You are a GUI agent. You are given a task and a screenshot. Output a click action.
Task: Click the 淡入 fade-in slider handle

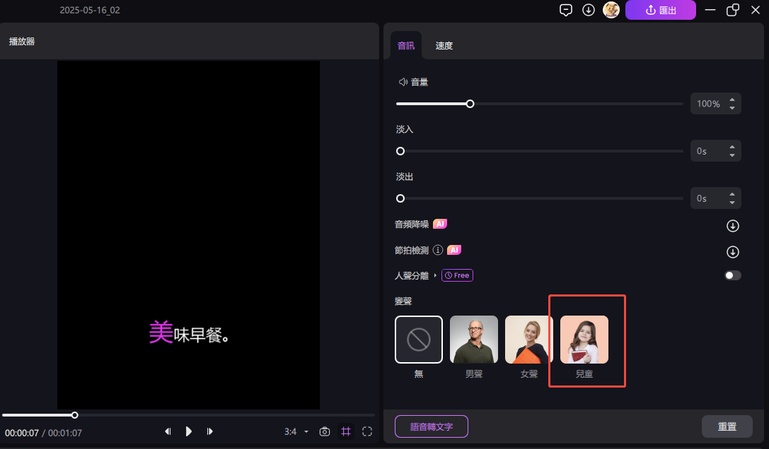[400, 151]
